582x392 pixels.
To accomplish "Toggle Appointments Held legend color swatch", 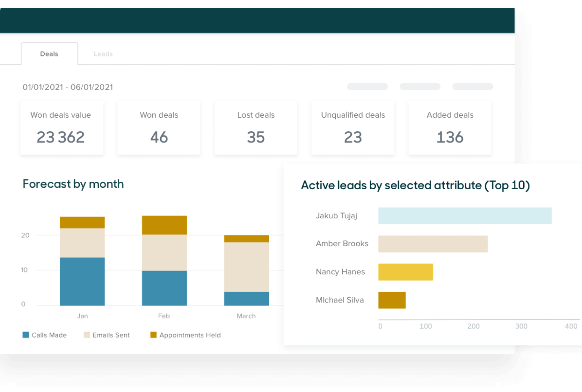I will (x=153, y=335).
